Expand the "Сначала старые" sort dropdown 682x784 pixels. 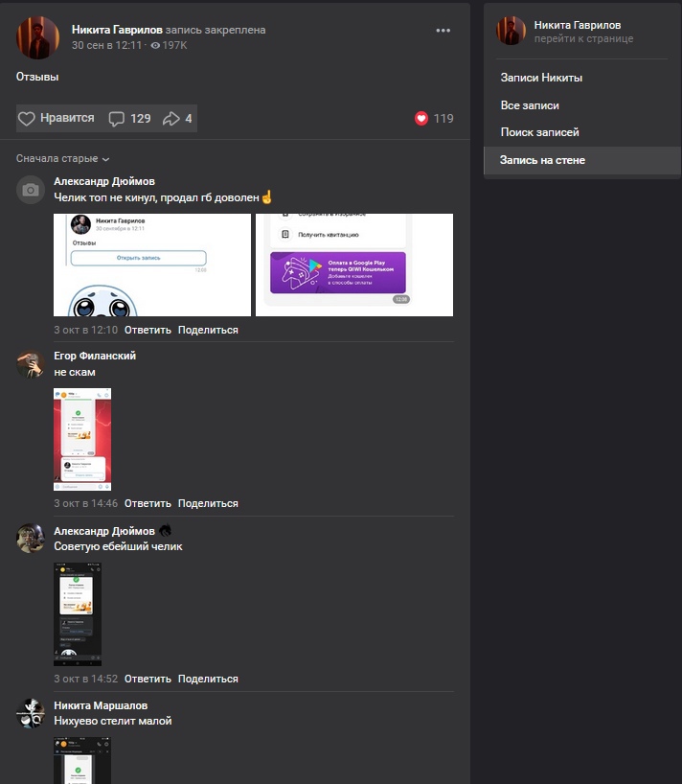coord(63,158)
